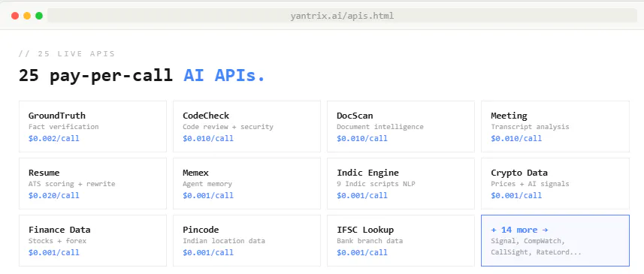Click Finance Data's $0.001/call price
This screenshot has width=644, height=274.
click(x=54, y=252)
